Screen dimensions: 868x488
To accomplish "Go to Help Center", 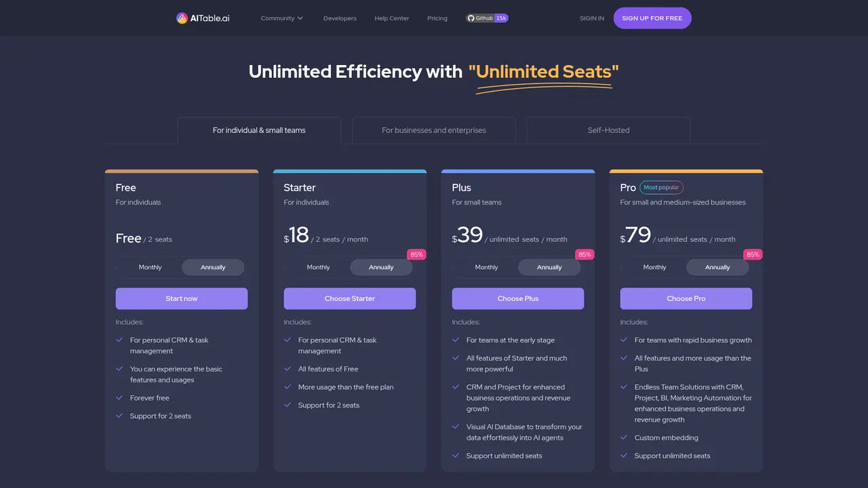I will point(392,18).
